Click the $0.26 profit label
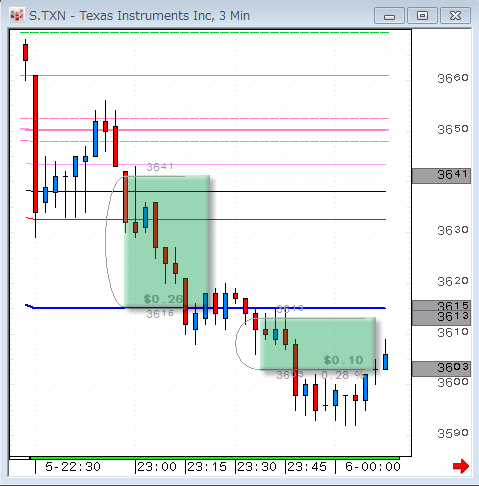The height and width of the screenshot is (486, 479). click(x=163, y=299)
